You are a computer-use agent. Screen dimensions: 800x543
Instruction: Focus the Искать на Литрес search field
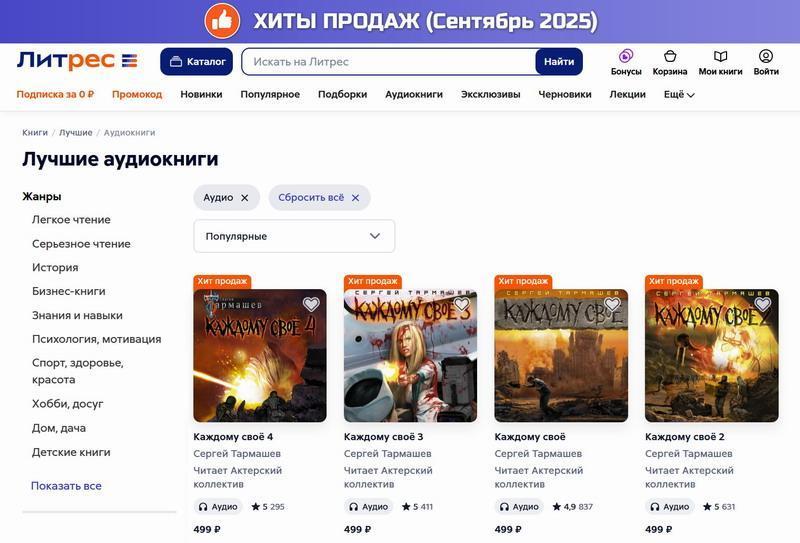tap(389, 62)
